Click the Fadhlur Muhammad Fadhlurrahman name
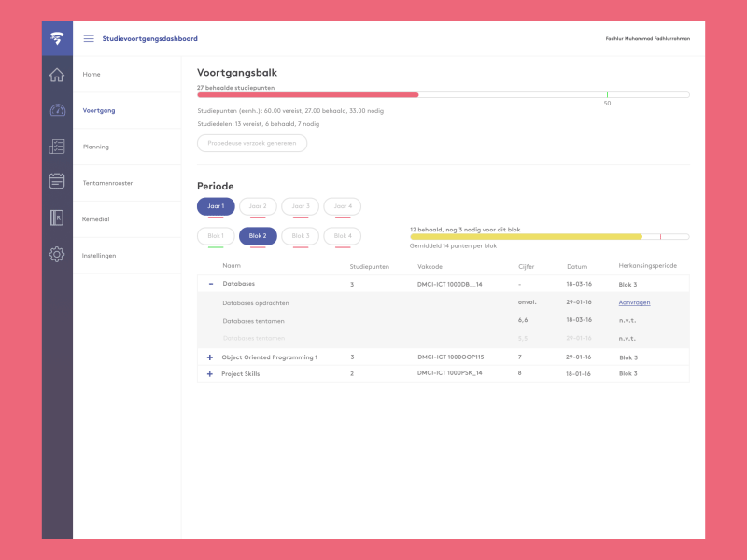Image resolution: width=747 pixels, height=560 pixels. coord(648,38)
